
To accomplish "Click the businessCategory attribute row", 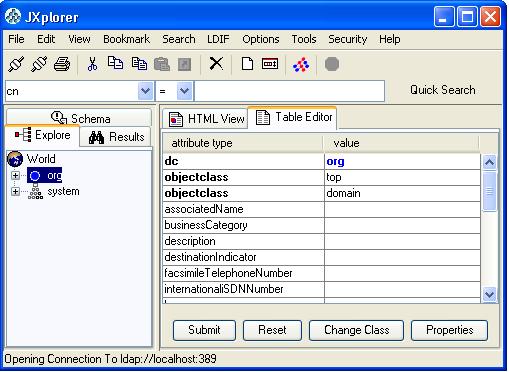I will pos(322,225).
